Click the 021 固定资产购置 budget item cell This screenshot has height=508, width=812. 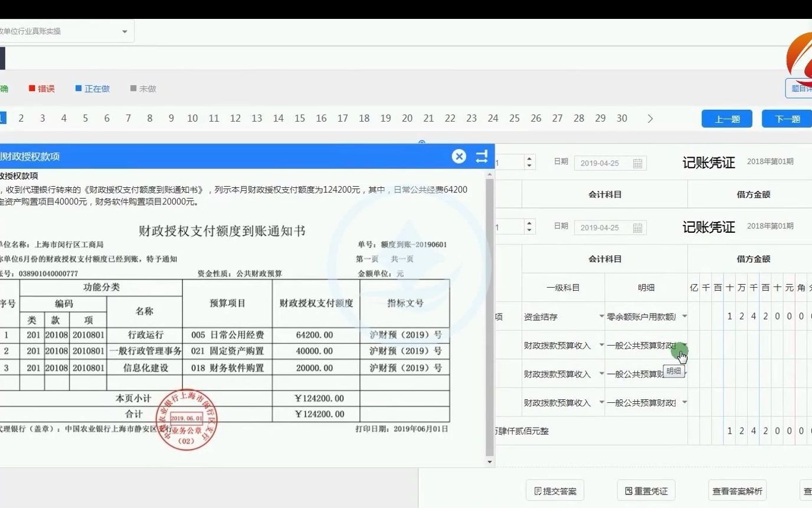pos(227,351)
